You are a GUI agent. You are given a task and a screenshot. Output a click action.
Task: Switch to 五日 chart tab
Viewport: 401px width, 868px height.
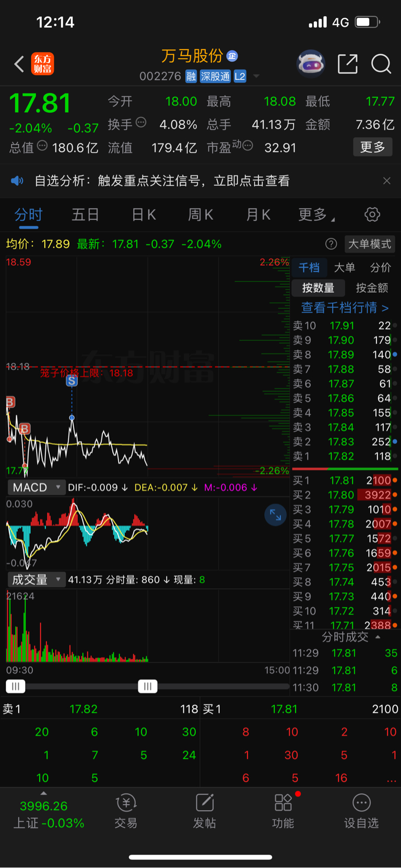(85, 215)
